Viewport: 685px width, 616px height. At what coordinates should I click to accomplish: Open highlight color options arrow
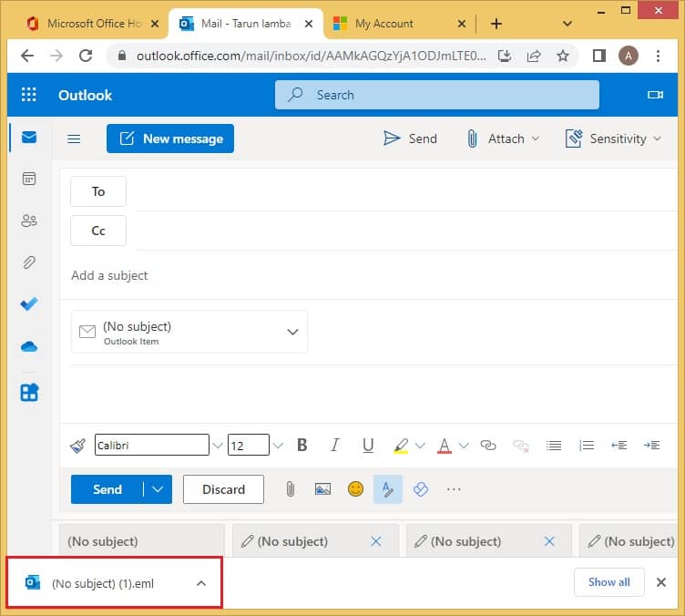click(x=420, y=446)
